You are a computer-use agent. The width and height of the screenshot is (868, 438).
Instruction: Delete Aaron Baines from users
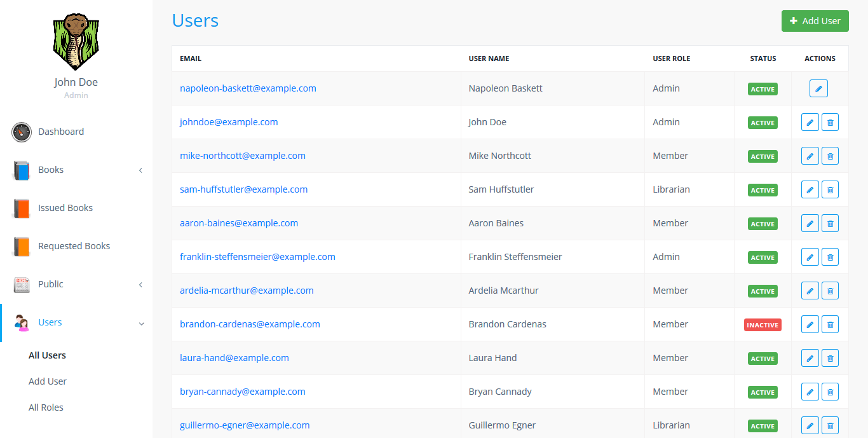click(830, 223)
